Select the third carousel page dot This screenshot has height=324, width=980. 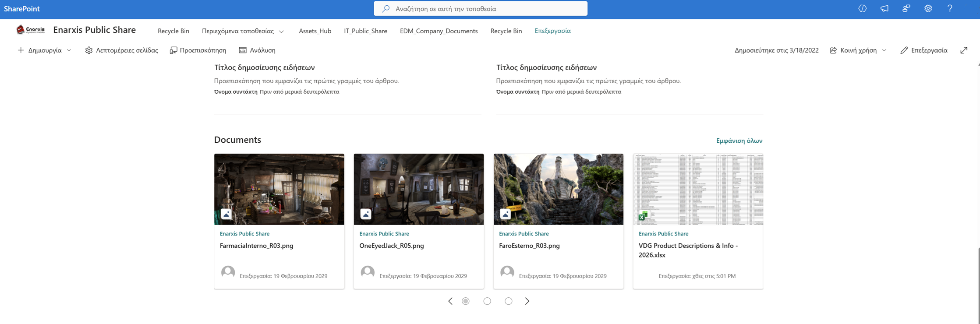point(508,301)
